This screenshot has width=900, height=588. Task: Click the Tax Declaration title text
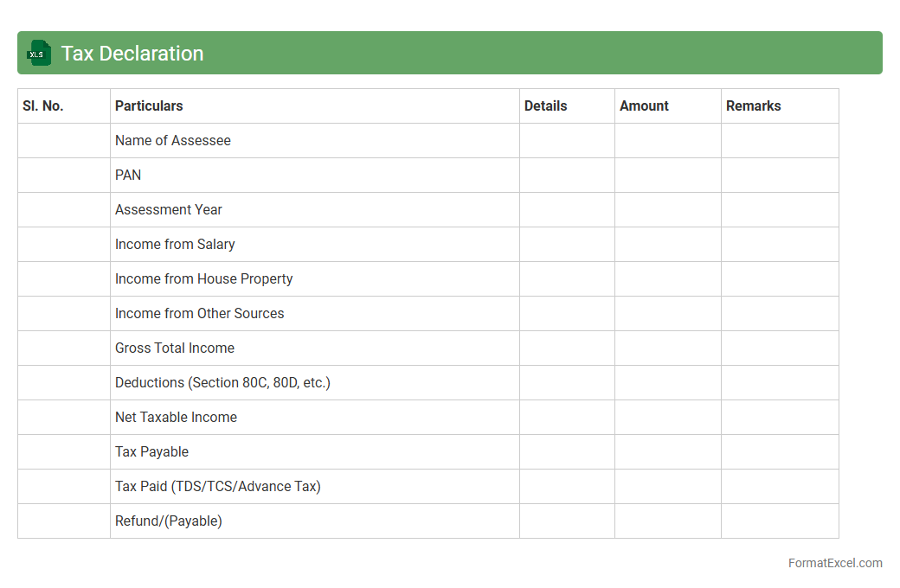(x=132, y=54)
